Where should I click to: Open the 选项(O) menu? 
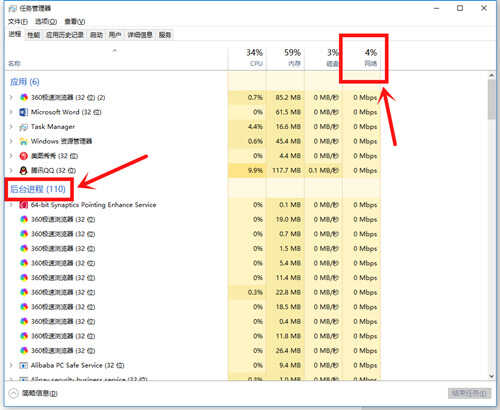[x=46, y=22]
